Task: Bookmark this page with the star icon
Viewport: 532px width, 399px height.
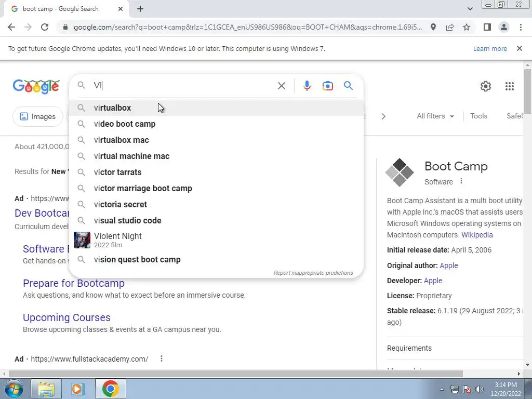Action: (x=467, y=27)
